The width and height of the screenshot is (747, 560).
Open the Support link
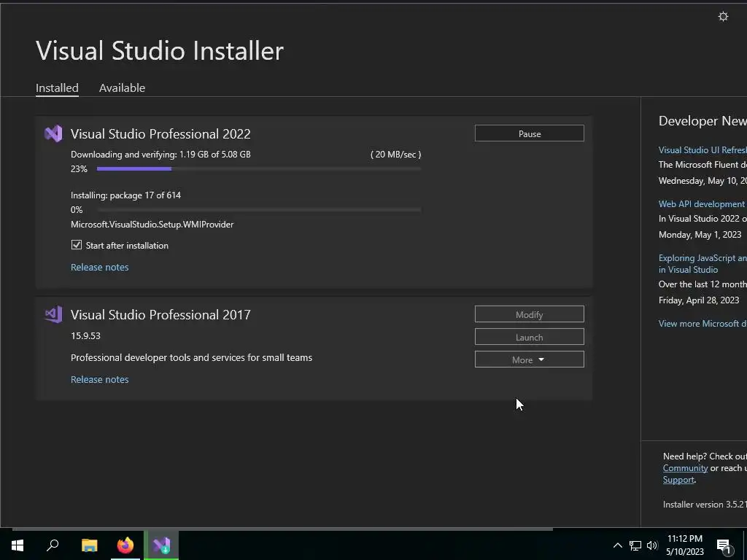tap(678, 480)
